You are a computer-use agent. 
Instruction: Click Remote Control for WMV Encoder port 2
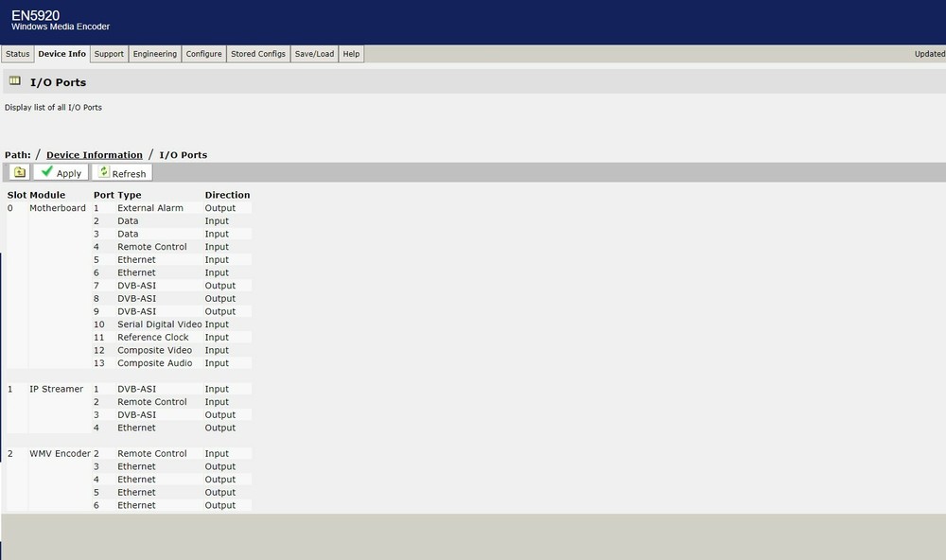(x=152, y=454)
